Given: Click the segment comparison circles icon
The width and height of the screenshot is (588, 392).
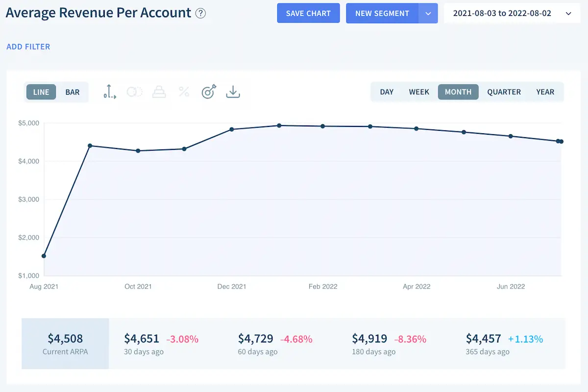Looking at the screenshot, I should coord(134,92).
